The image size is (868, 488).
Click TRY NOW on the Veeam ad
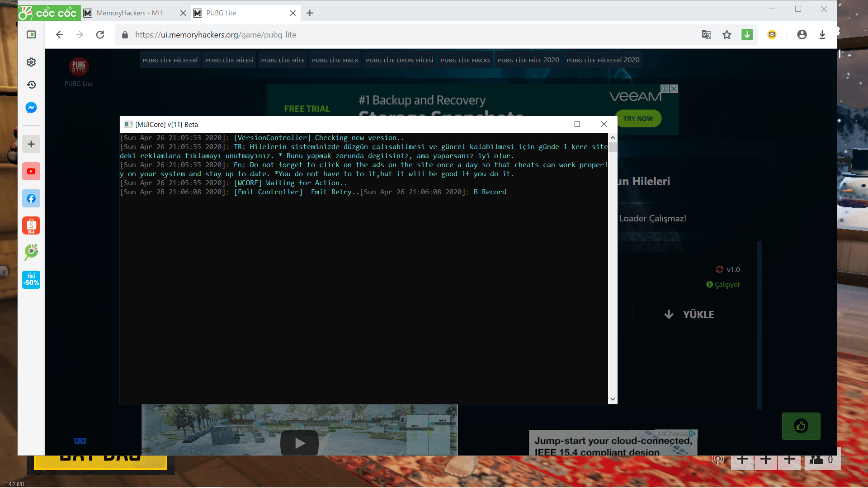point(638,118)
